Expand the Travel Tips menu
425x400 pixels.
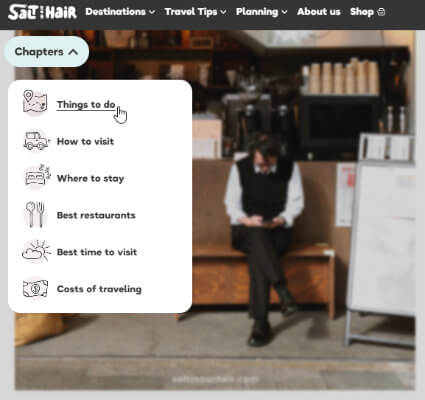pos(196,12)
